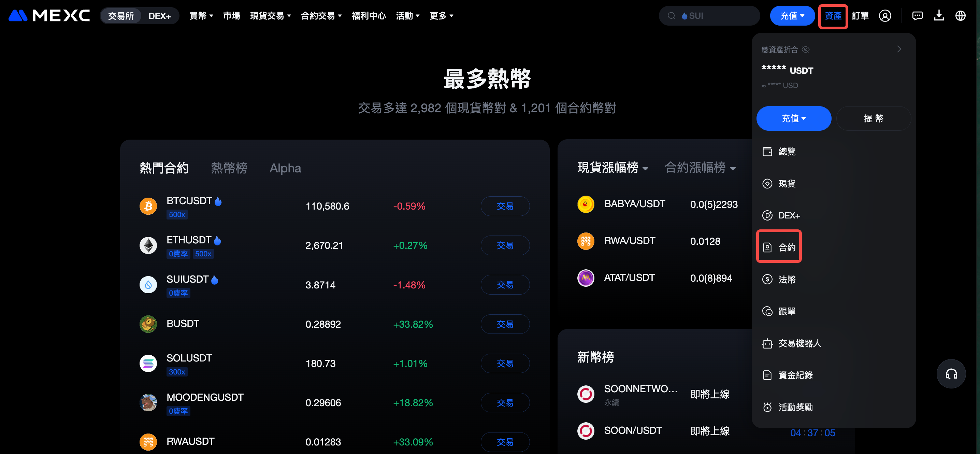
Task: Open the top bar 充值 dropdown button
Action: point(792,16)
